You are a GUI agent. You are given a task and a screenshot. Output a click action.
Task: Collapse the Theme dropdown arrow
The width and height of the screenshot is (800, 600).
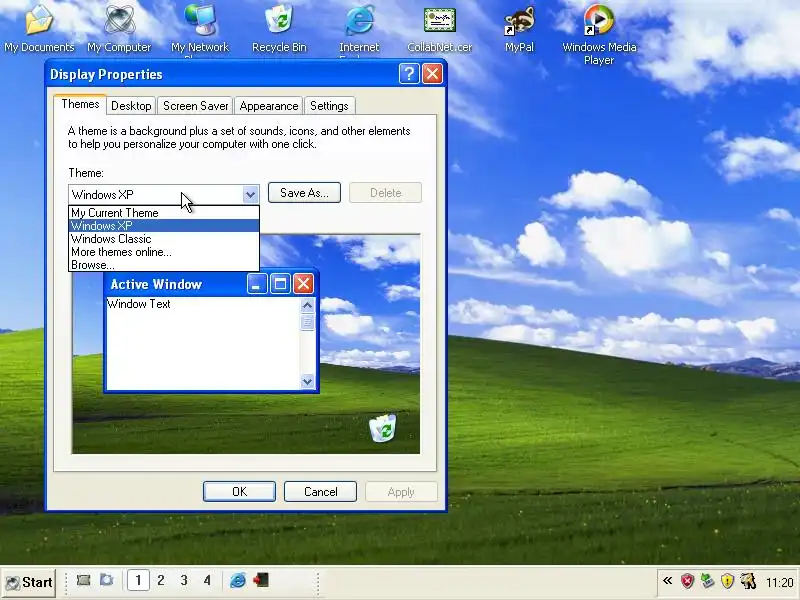(x=250, y=194)
